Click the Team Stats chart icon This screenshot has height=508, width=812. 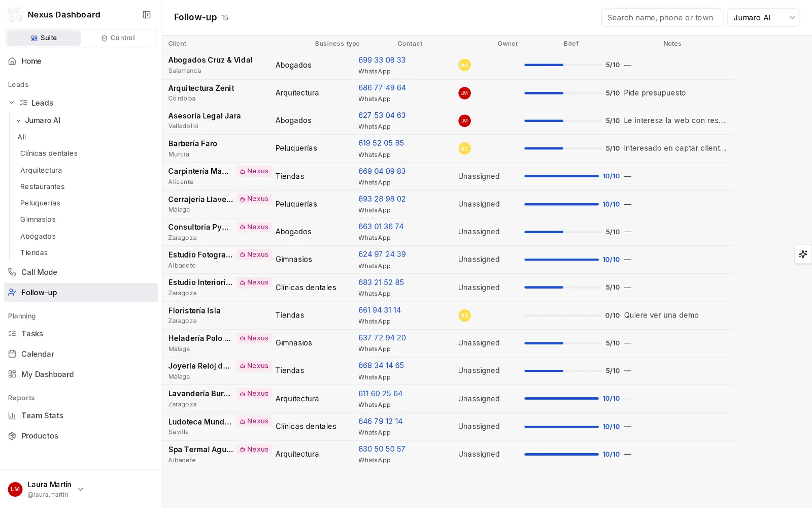(x=12, y=416)
